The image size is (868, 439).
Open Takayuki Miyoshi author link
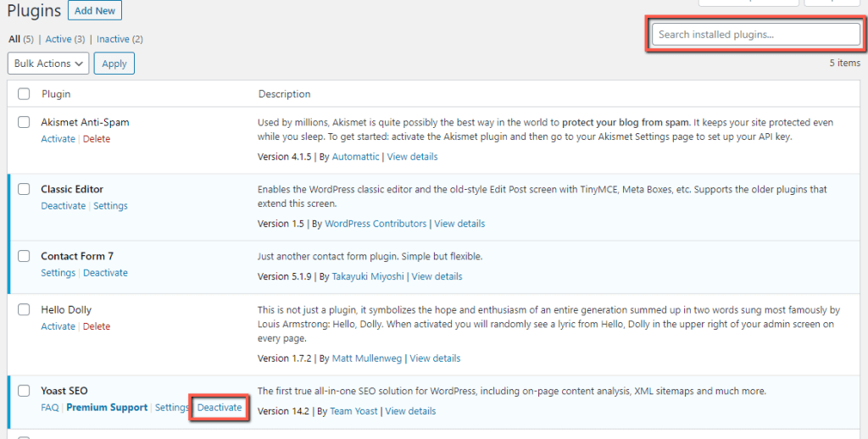click(x=368, y=276)
